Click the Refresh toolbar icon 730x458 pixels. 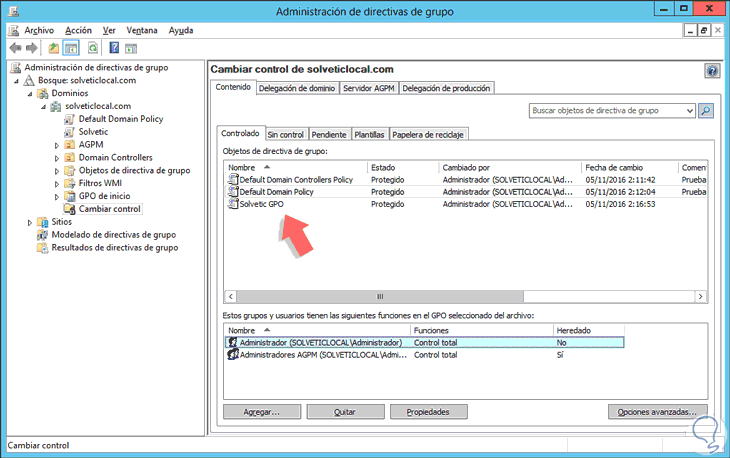pyautogui.click(x=93, y=48)
